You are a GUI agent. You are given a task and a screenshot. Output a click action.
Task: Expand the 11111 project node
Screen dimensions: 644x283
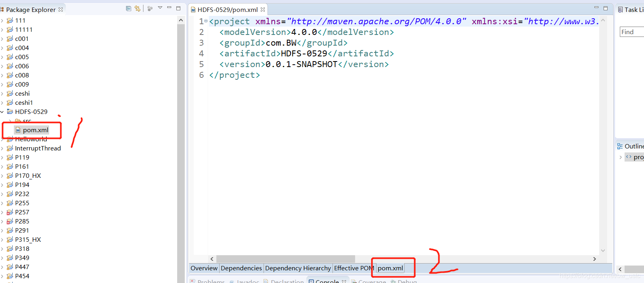(2, 30)
